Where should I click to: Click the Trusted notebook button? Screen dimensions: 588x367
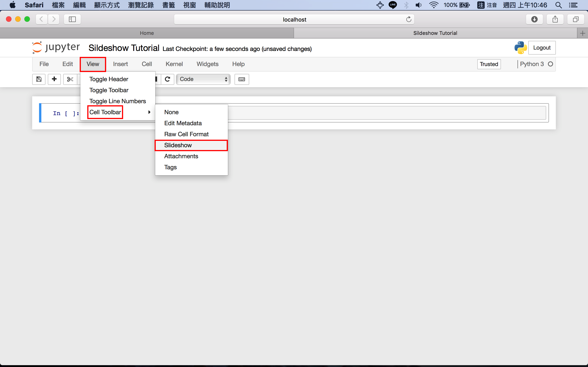[489, 64]
